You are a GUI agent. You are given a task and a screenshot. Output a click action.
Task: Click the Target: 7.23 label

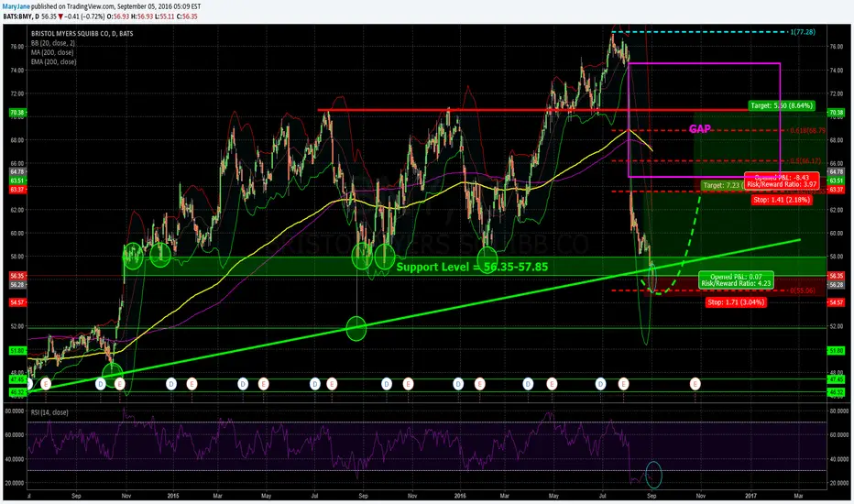(x=722, y=185)
